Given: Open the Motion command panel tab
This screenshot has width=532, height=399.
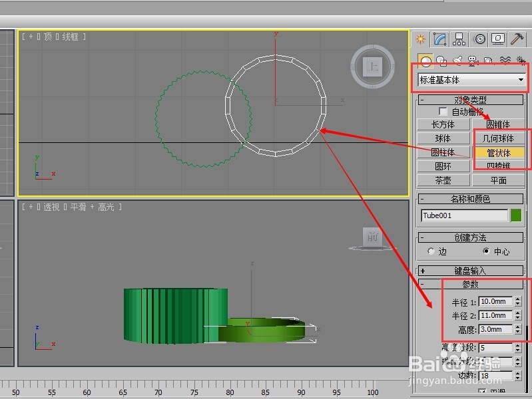Looking at the screenshot, I should click(479, 39).
